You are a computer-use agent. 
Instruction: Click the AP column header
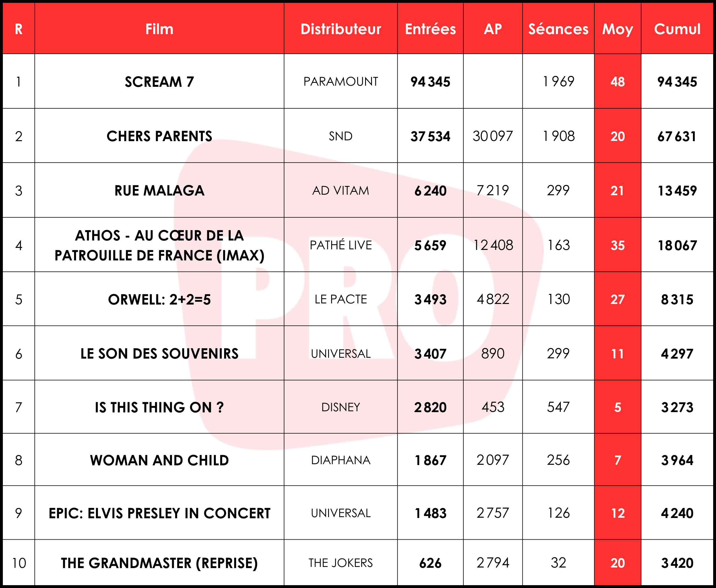pos(493,29)
